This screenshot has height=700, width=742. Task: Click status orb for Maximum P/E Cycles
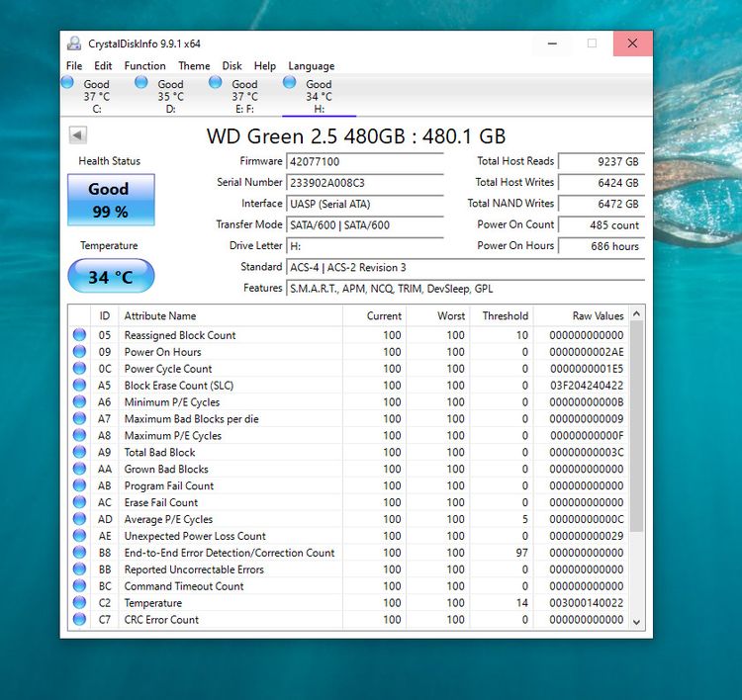click(x=79, y=435)
